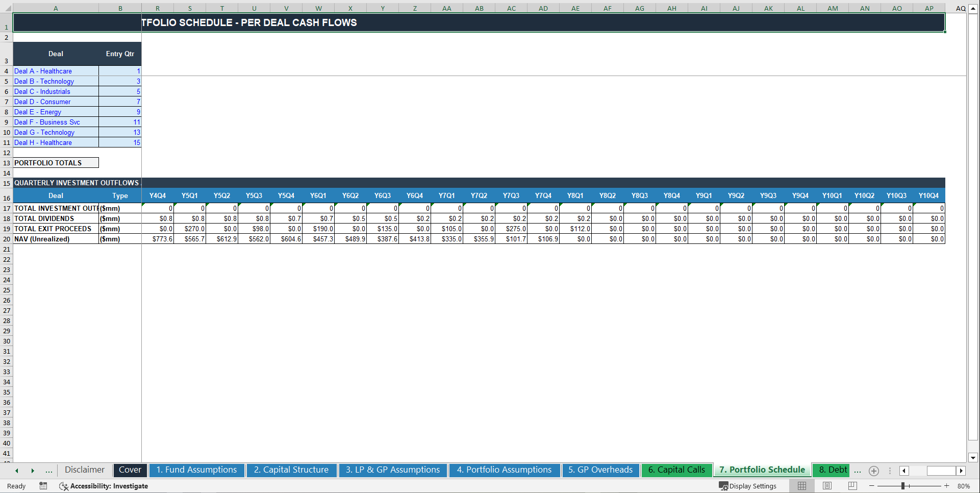Screen dimensions: 980x493
Task: Click the macro recording icon near Ready
Action: click(43, 486)
